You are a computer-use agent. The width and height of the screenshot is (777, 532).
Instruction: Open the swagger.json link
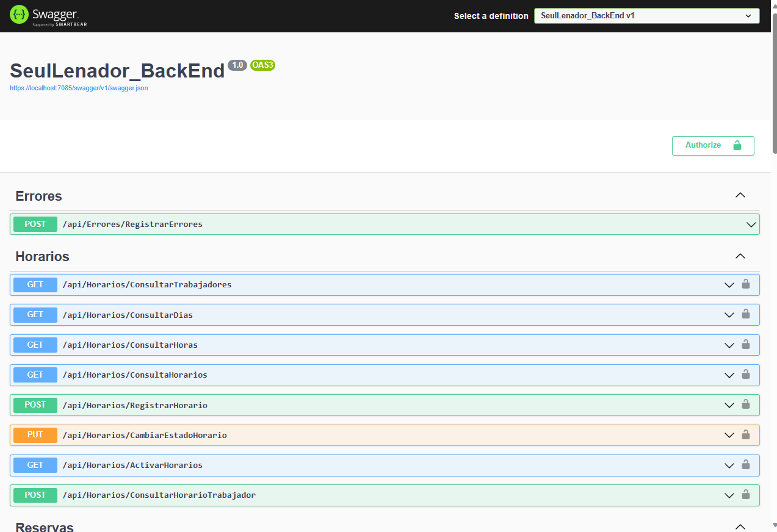(x=79, y=88)
